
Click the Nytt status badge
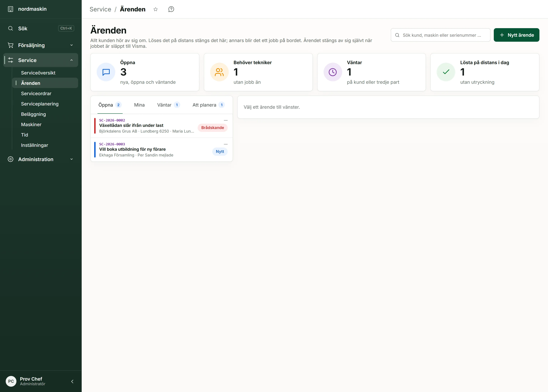(x=220, y=152)
